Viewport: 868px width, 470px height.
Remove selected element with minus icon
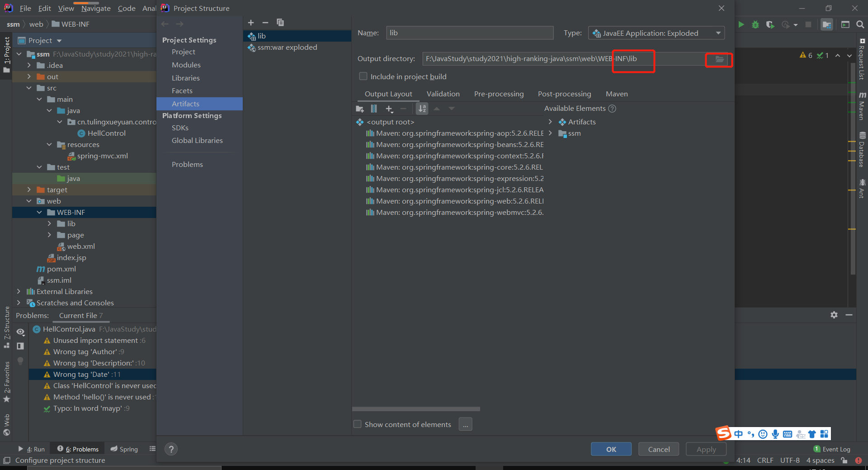coord(403,109)
